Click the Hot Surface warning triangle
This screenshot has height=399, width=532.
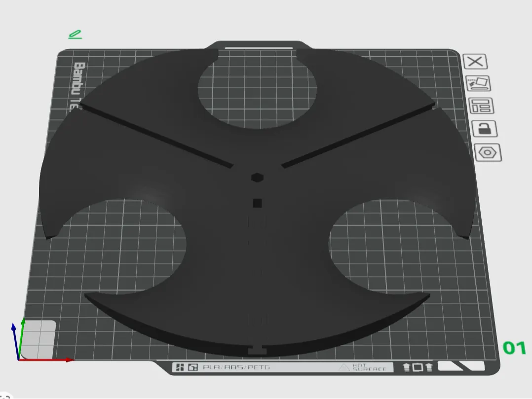tap(343, 367)
